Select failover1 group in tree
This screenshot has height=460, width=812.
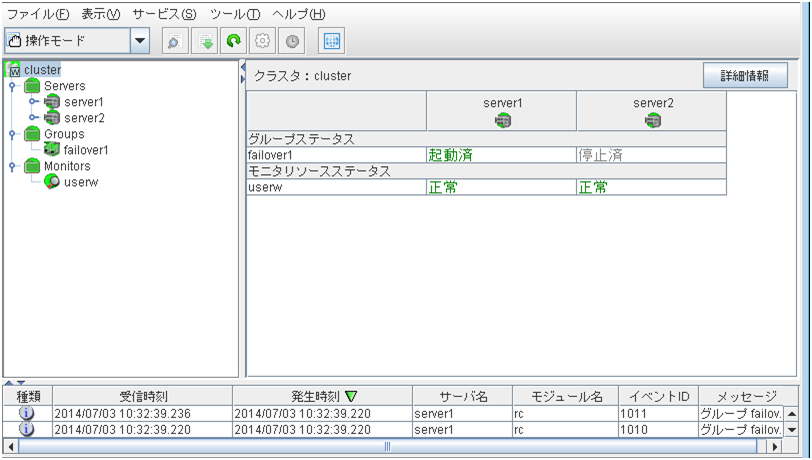click(x=85, y=150)
